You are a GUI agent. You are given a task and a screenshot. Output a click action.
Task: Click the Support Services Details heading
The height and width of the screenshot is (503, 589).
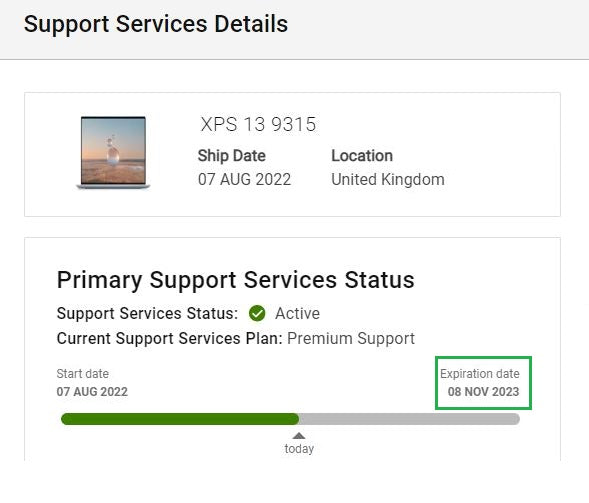(x=156, y=24)
